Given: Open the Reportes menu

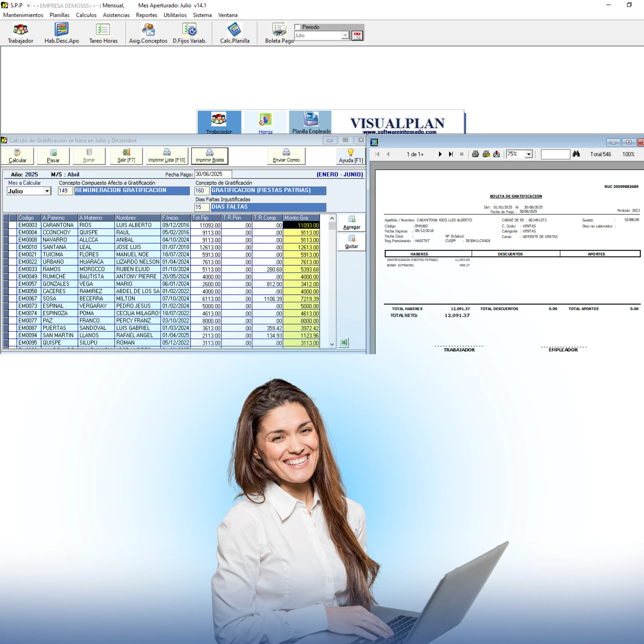Looking at the screenshot, I should pos(146,15).
